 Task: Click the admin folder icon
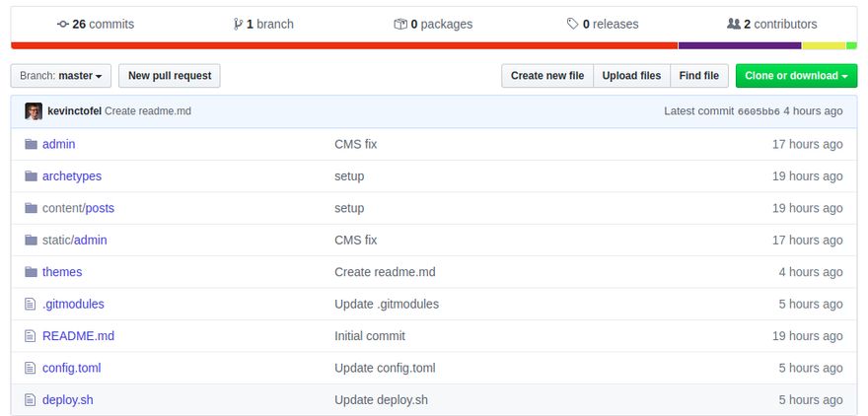click(31, 144)
